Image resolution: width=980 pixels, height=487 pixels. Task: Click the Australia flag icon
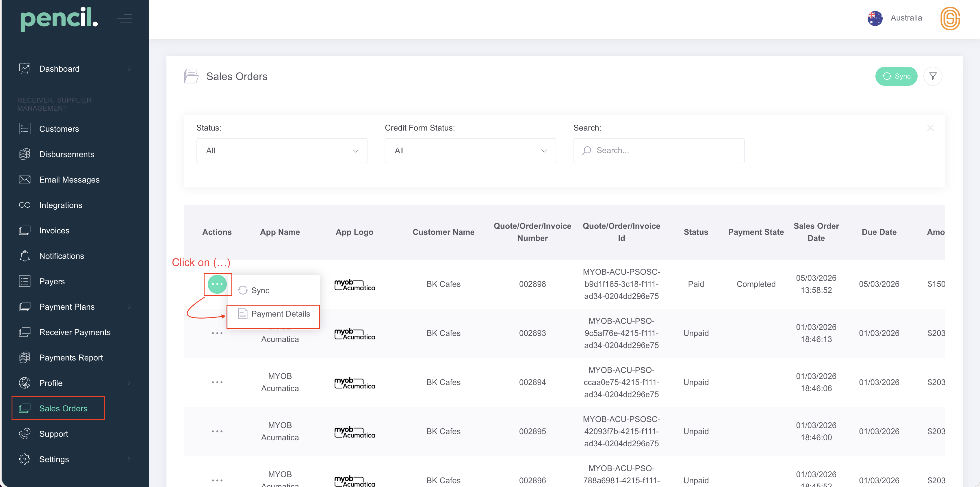pyautogui.click(x=875, y=18)
